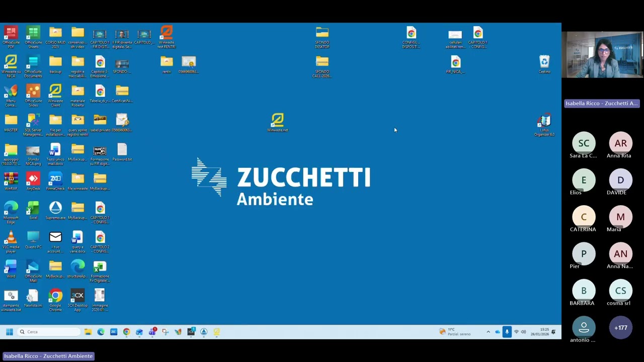Select Isabella Ricco's video thumbnail
Image resolution: width=644 pixels, height=362 pixels.
[603, 55]
